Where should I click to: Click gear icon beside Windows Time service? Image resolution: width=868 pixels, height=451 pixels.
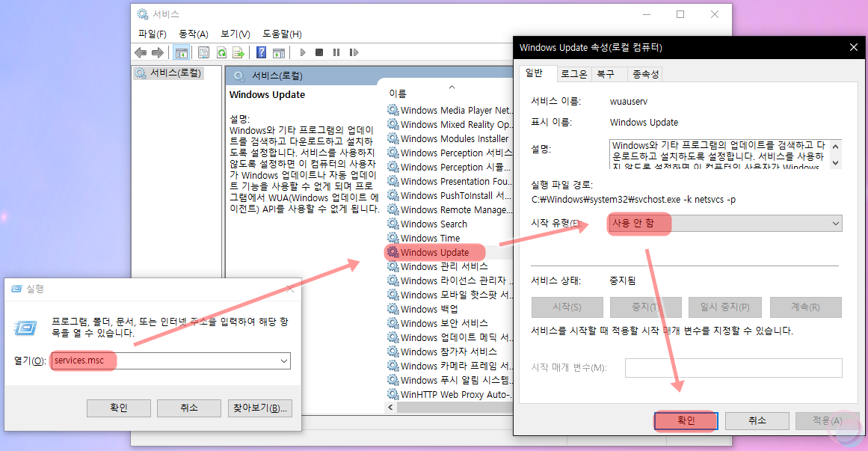click(x=393, y=239)
